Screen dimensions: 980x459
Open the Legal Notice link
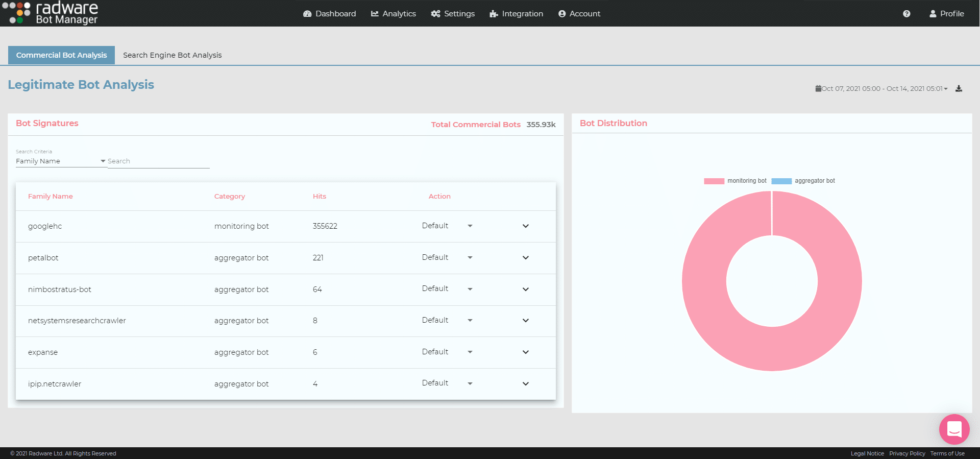(x=867, y=453)
